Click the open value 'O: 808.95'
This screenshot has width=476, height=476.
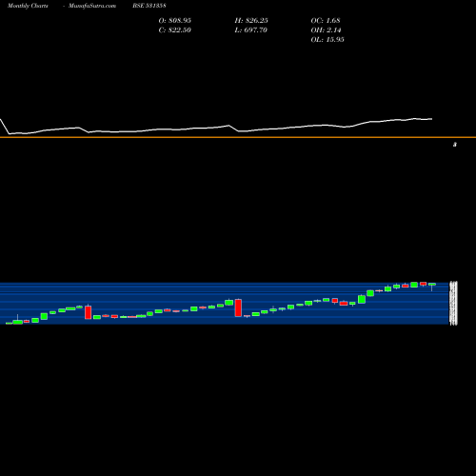[x=175, y=21]
